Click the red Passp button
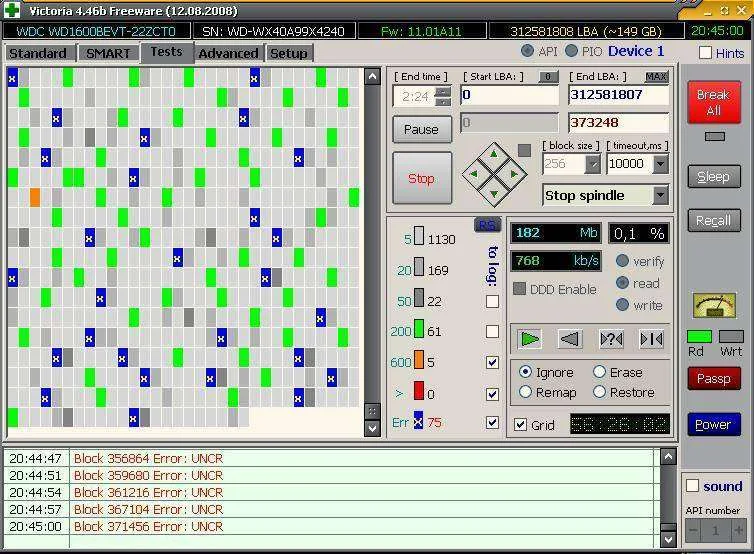 click(x=714, y=378)
